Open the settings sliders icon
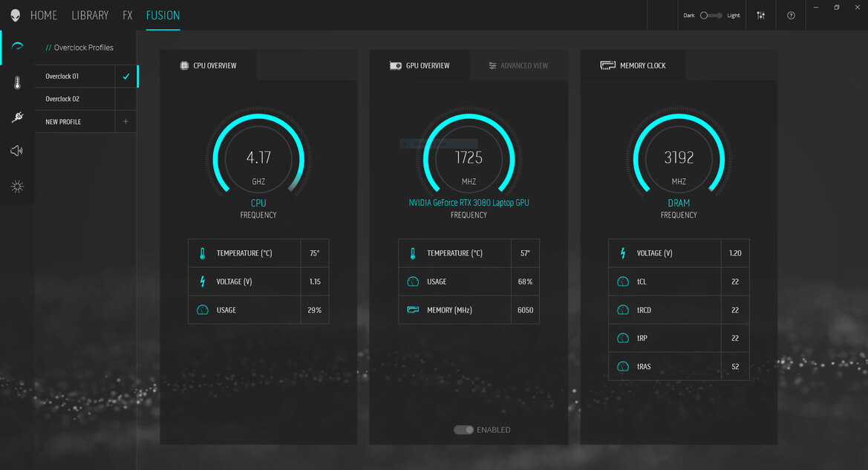The width and height of the screenshot is (868, 470). 761,16
